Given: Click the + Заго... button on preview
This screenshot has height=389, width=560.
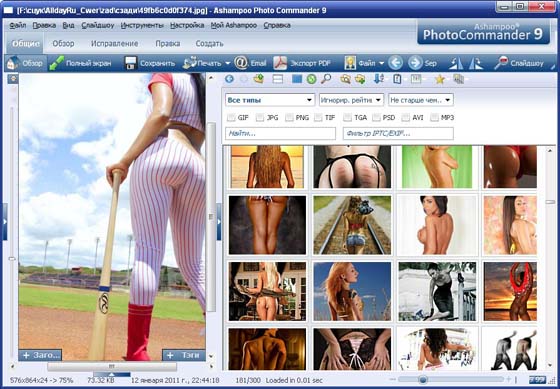Looking at the screenshot, I should point(40,355).
